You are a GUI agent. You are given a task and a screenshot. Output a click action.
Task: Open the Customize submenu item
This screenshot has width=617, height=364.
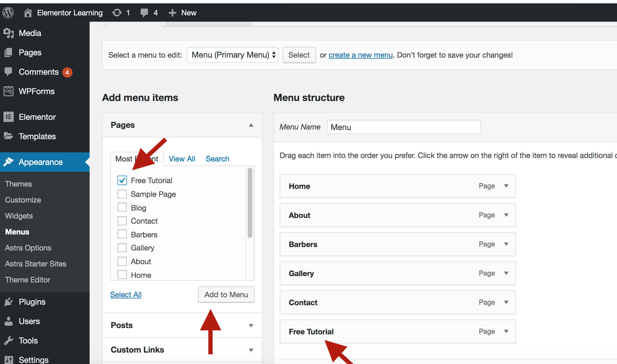[23, 200]
